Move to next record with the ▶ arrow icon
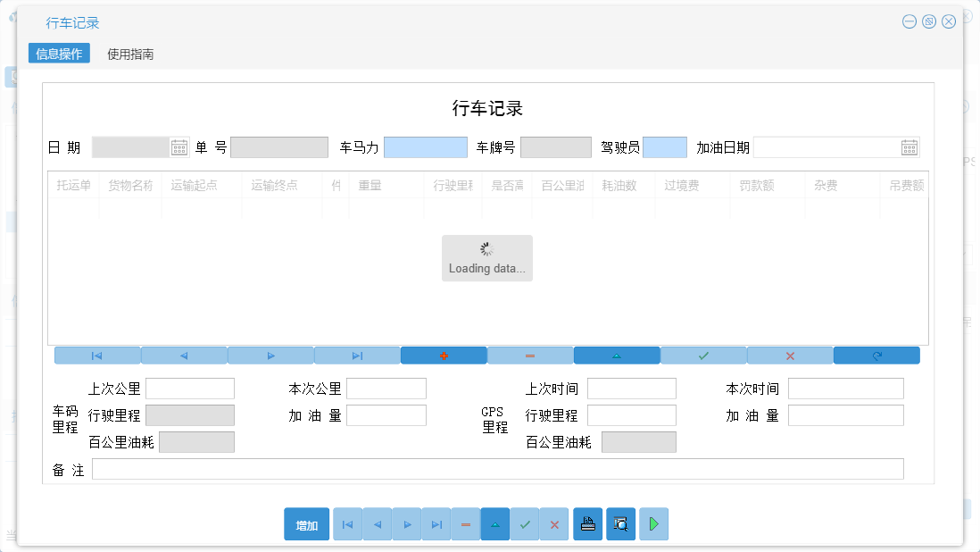Viewport: 980px width, 552px height. [x=270, y=355]
